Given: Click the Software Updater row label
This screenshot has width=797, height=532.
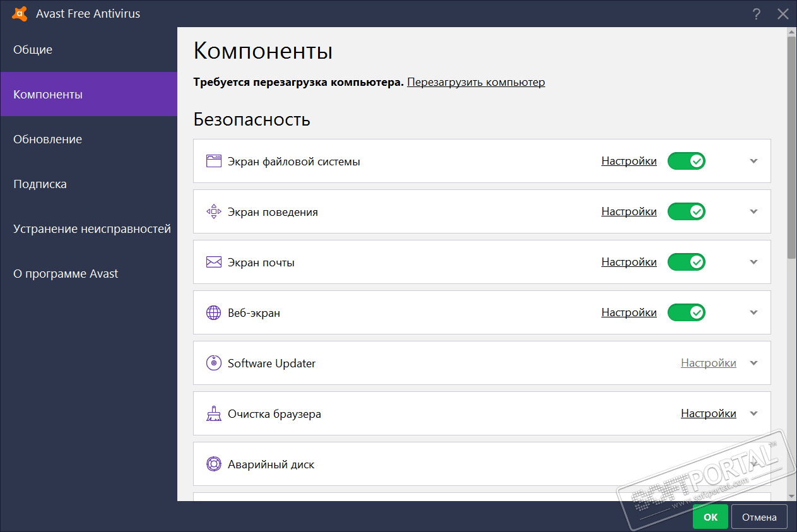Looking at the screenshot, I should pyautogui.click(x=271, y=364).
